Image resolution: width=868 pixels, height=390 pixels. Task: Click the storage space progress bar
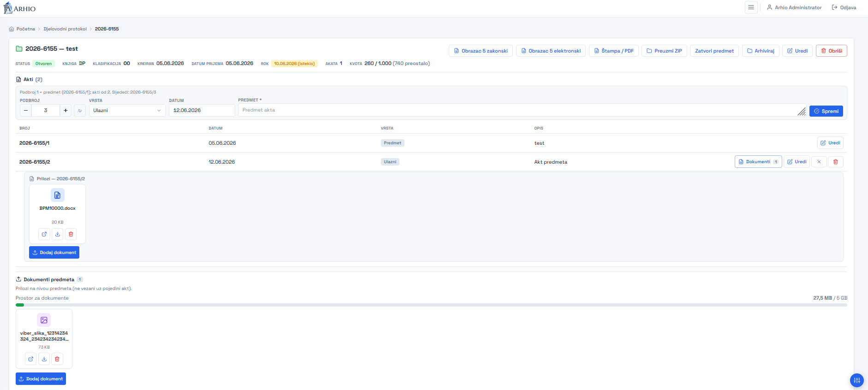point(431,305)
